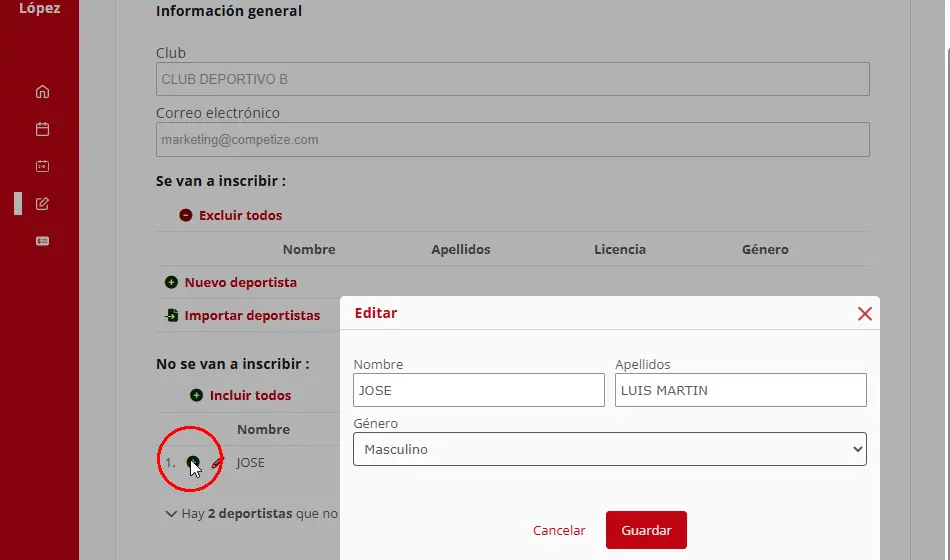Screen dimensions: 950x560
Task: Click the plus icon beside Nuevo deportista
Action: 171,282
